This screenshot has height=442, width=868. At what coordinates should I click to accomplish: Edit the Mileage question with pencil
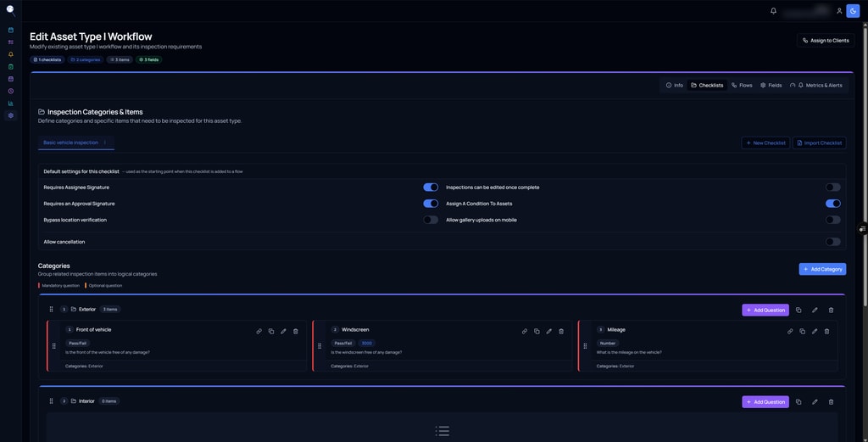(x=815, y=331)
